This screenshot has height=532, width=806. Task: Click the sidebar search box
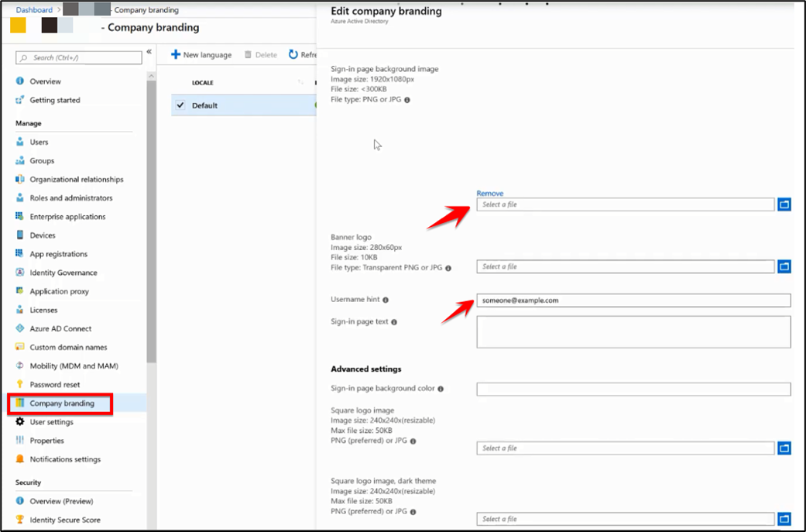coord(80,57)
